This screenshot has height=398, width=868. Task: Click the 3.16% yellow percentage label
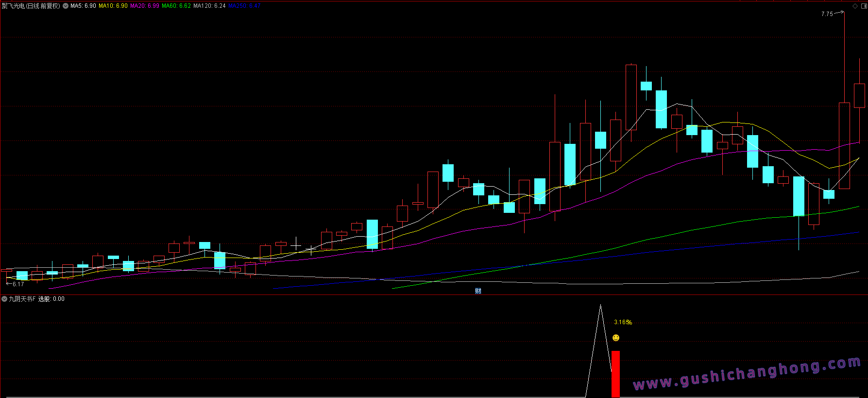[x=623, y=322]
